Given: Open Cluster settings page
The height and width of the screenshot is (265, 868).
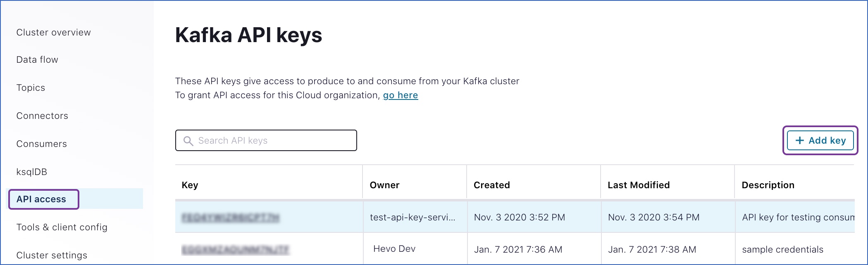Looking at the screenshot, I should (x=51, y=255).
